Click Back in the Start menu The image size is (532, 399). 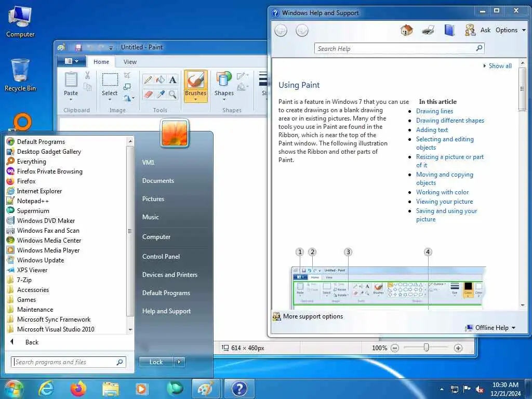point(32,342)
